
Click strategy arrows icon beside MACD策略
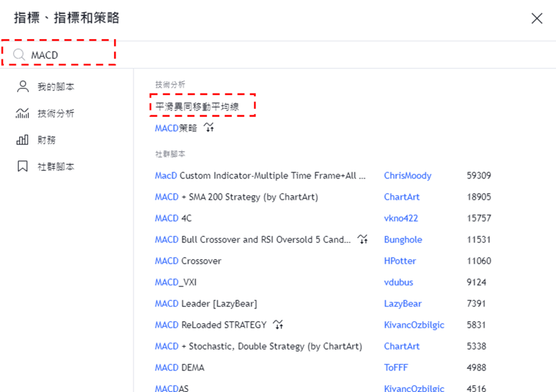[209, 128]
